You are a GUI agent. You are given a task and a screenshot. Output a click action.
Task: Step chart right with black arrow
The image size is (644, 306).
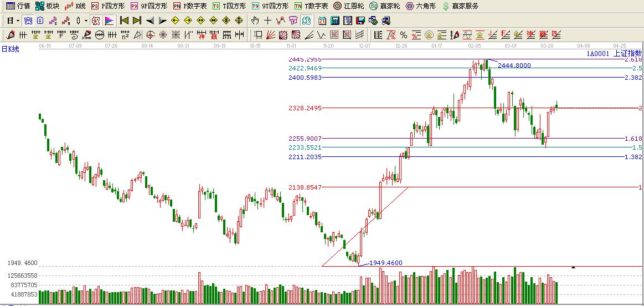tap(162, 21)
